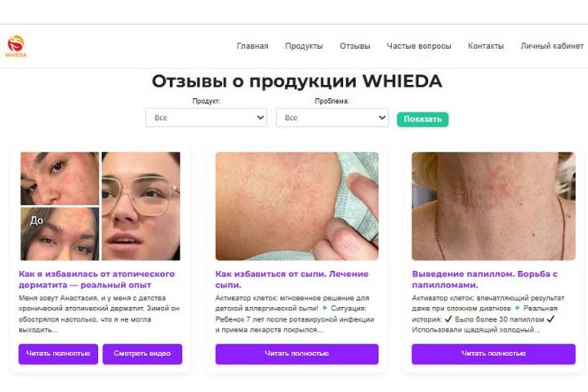Expand the Проблема dropdown
Viewport: 588px width, 392px height.
click(x=332, y=118)
